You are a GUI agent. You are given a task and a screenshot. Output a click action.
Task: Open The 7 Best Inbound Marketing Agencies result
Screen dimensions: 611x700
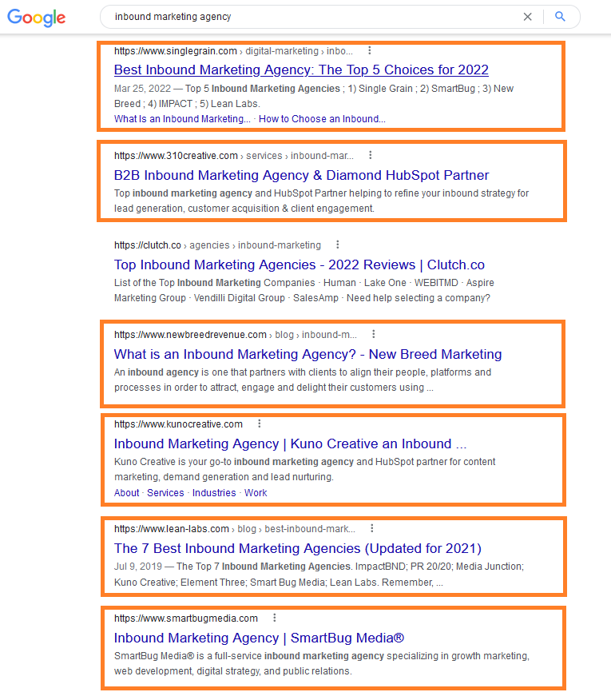(x=298, y=548)
